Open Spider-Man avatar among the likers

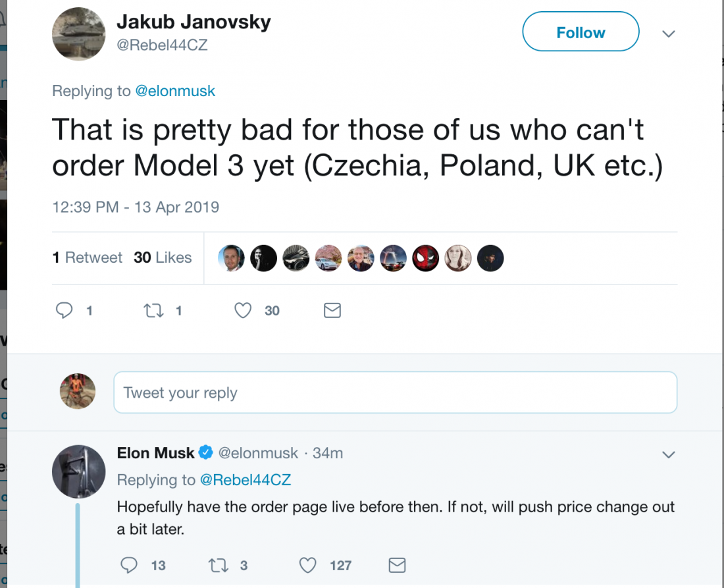tap(425, 258)
